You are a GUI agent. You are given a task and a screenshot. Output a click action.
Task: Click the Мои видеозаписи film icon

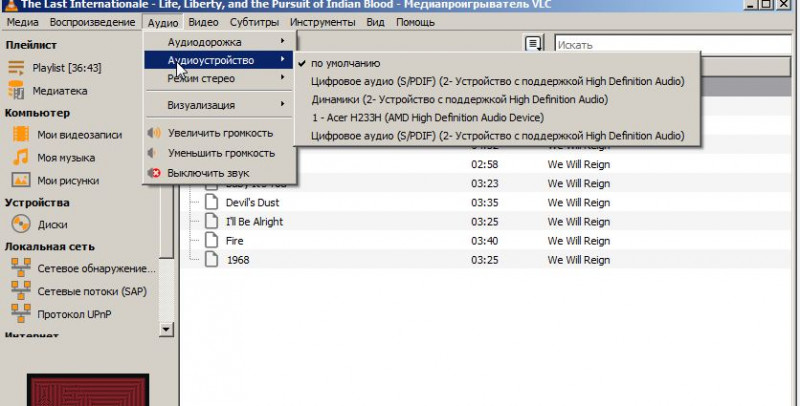(21, 135)
